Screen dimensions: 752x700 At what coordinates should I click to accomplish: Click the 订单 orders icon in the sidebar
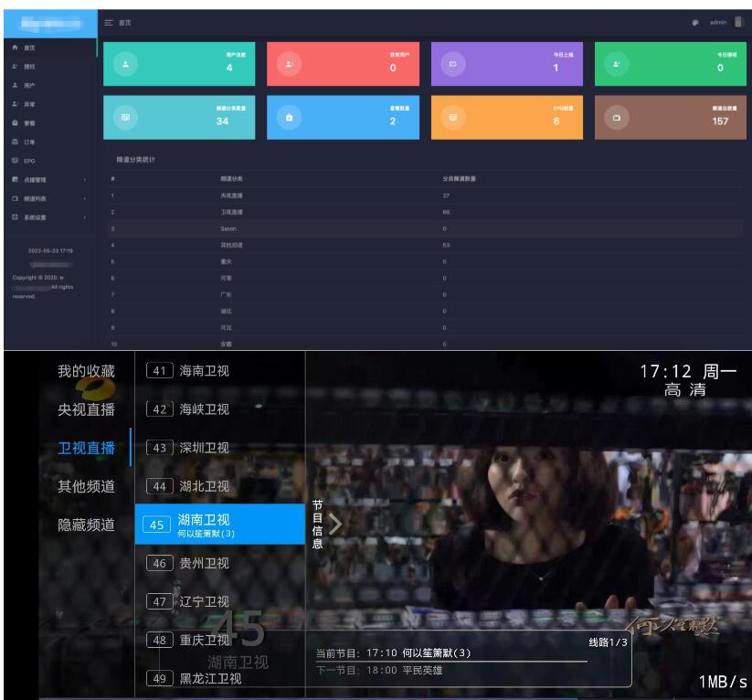(x=15, y=142)
